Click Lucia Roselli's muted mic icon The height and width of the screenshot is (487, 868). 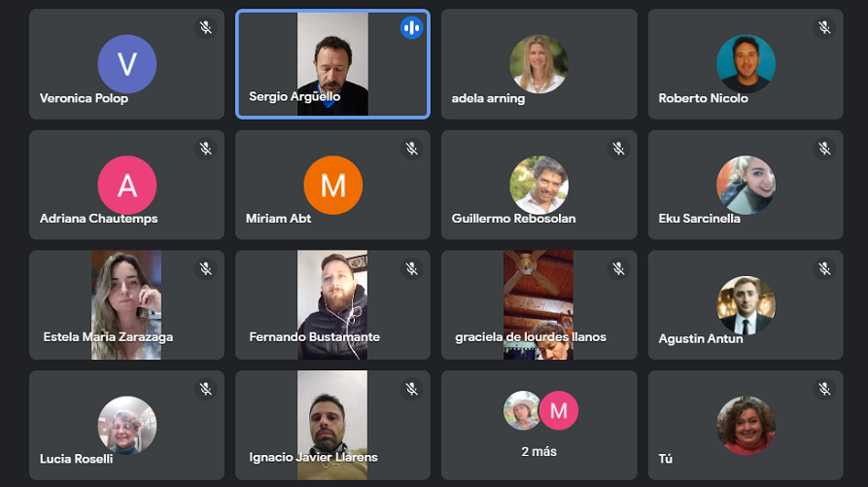205,389
